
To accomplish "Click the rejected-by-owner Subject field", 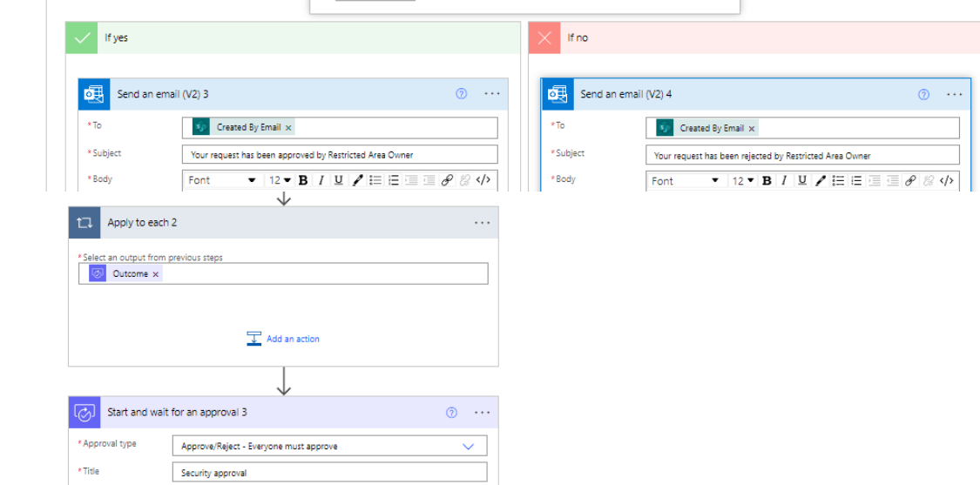I will click(802, 155).
